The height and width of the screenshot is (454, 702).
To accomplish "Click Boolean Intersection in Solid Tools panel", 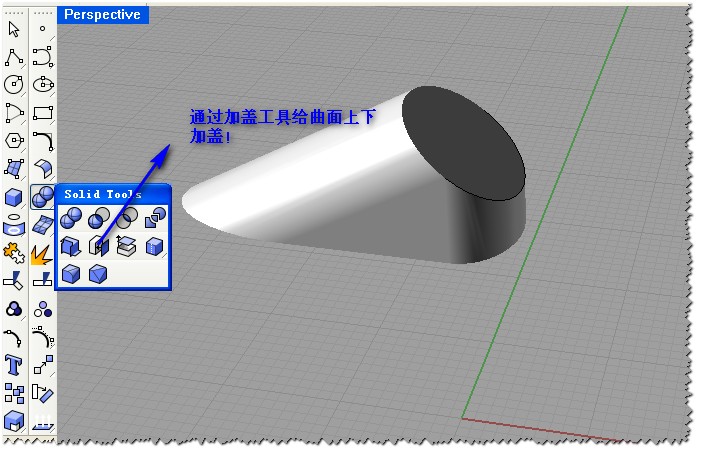I will pos(128,218).
